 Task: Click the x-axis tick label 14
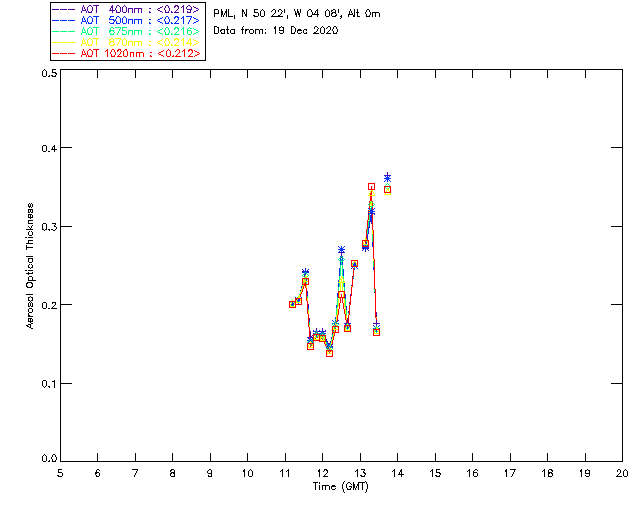click(x=398, y=473)
